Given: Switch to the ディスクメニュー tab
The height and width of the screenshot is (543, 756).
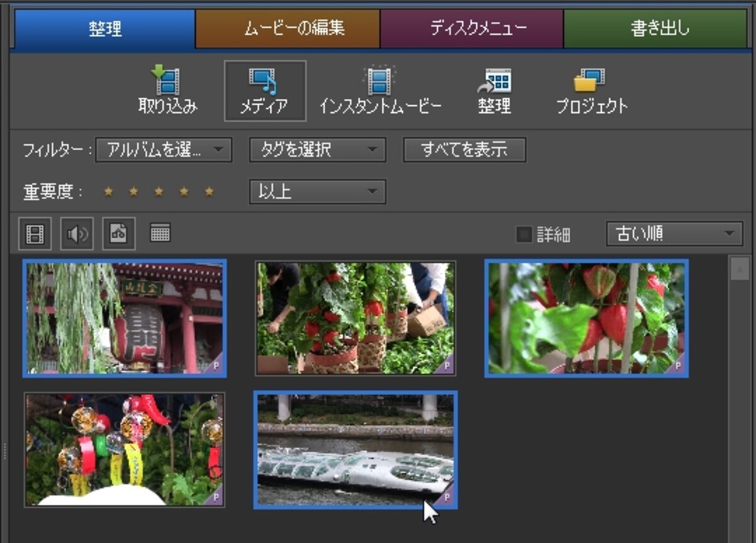Looking at the screenshot, I should [472, 29].
